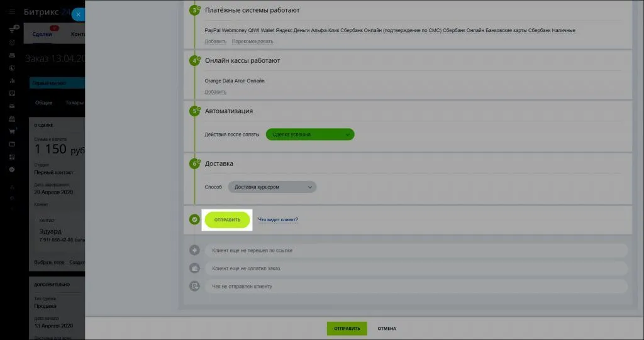Click step 6 circle next to Доставка

click(x=195, y=163)
